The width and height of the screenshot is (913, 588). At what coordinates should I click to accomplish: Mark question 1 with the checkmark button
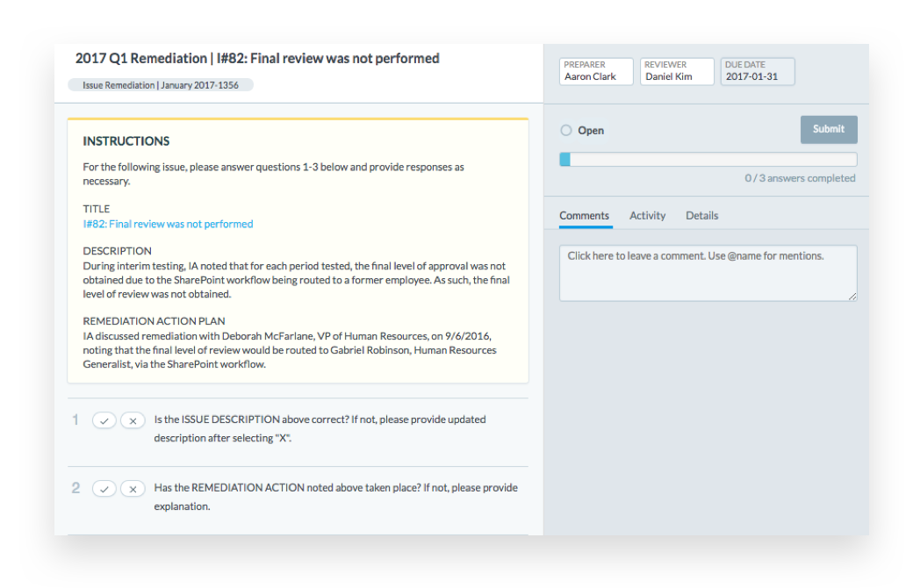point(104,420)
